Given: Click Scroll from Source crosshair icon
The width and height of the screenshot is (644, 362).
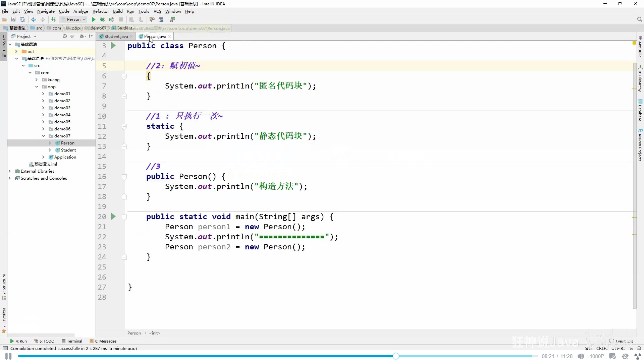Looking at the screenshot, I should pos(65,36).
